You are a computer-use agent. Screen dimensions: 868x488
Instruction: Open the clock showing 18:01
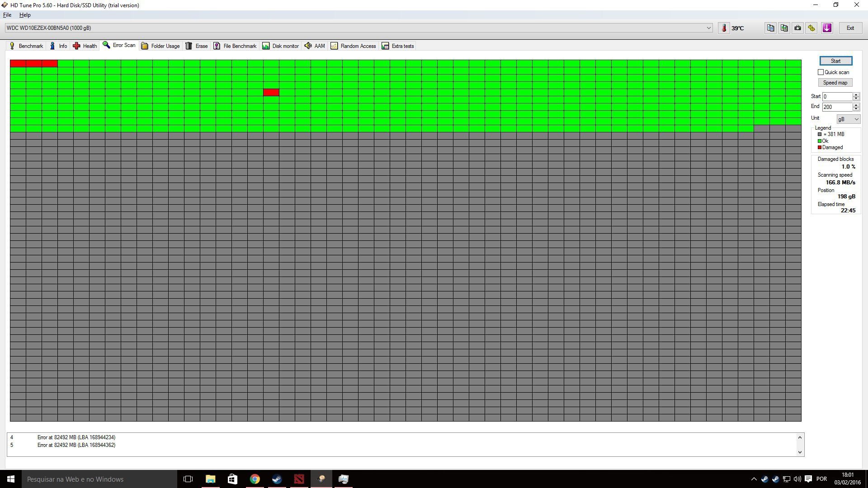tap(848, 479)
